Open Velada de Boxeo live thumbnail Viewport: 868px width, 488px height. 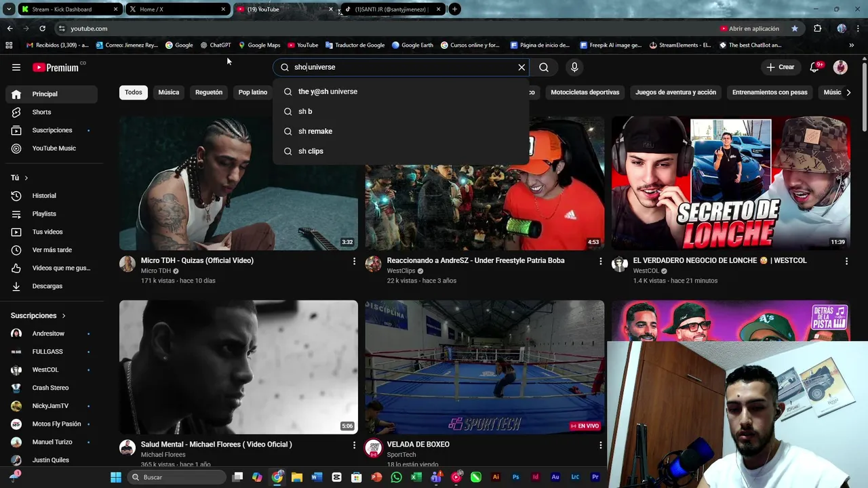click(x=485, y=367)
